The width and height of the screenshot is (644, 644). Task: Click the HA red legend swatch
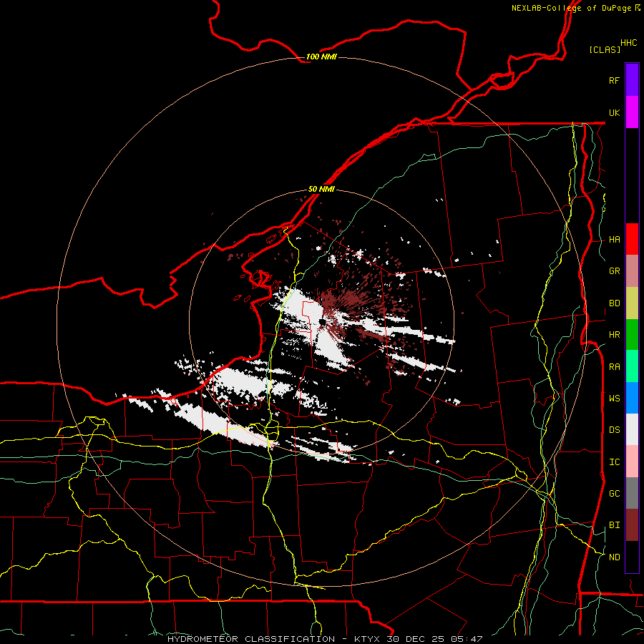pyautogui.click(x=632, y=239)
